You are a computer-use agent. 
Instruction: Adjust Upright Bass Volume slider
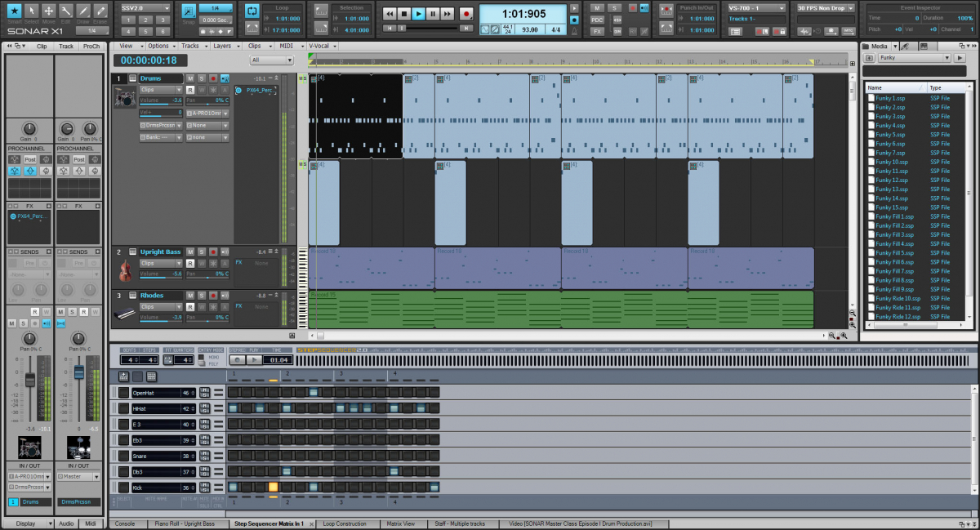160,274
